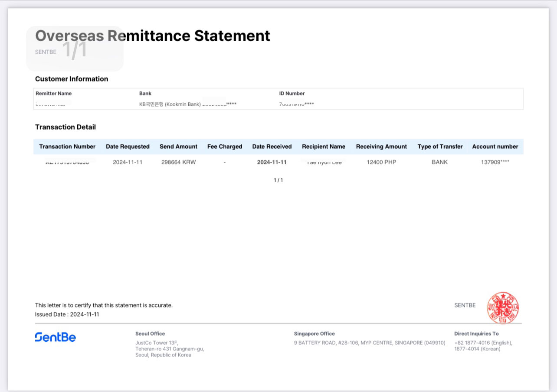Click the Remitter Name label
This screenshot has width=557, height=392.
[54, 93]
